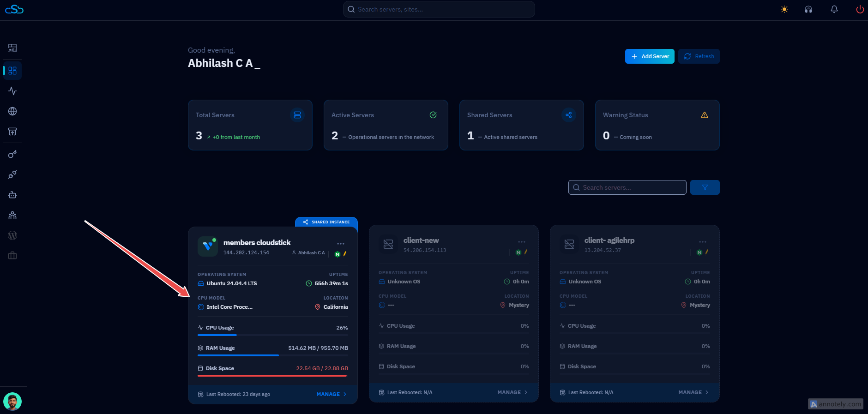Image resolution: width=868 pixels, height=414 pixels.
Task: Click MANAGE on client- agilehrp card
Action: 693,392
